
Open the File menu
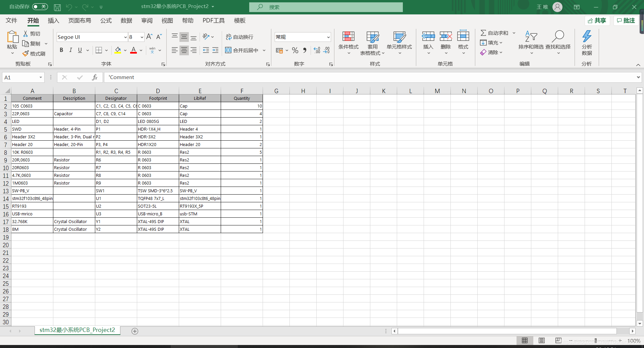[11, 20]
